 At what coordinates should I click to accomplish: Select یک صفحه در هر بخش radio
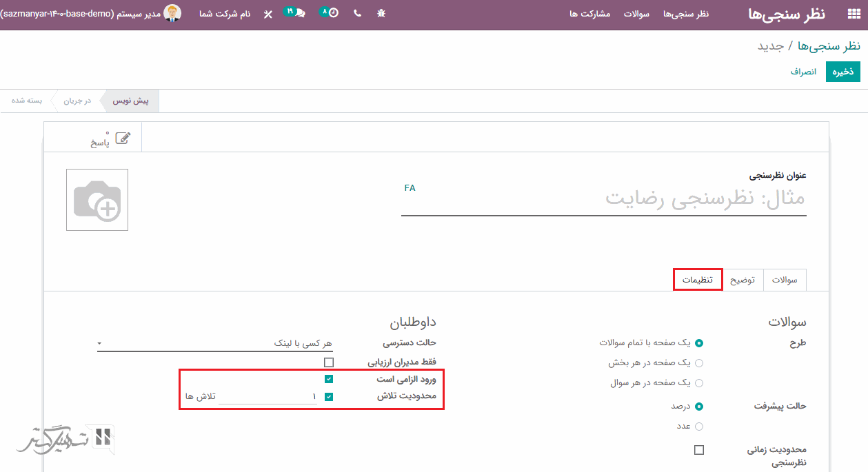point(699,363)
